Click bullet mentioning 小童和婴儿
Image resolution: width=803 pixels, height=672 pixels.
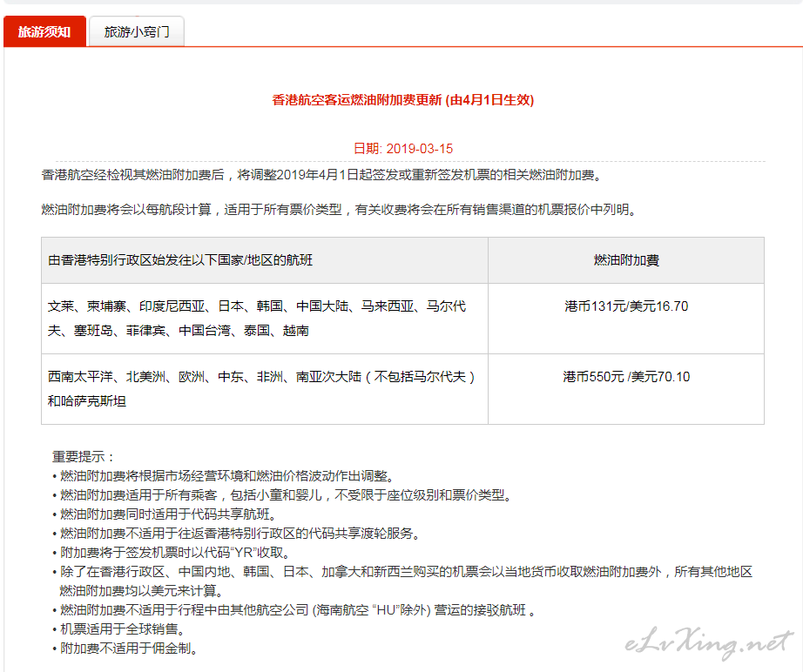284,495
